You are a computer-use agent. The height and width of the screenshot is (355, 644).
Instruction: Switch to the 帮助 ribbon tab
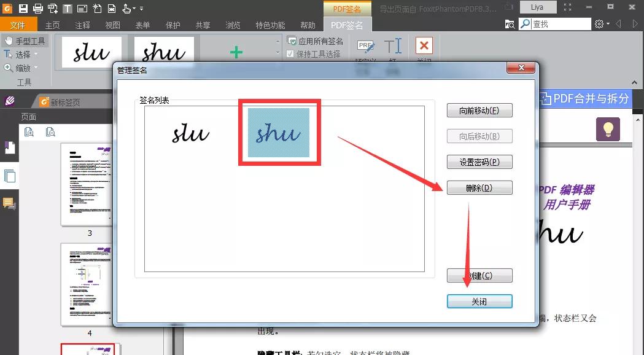308,25
